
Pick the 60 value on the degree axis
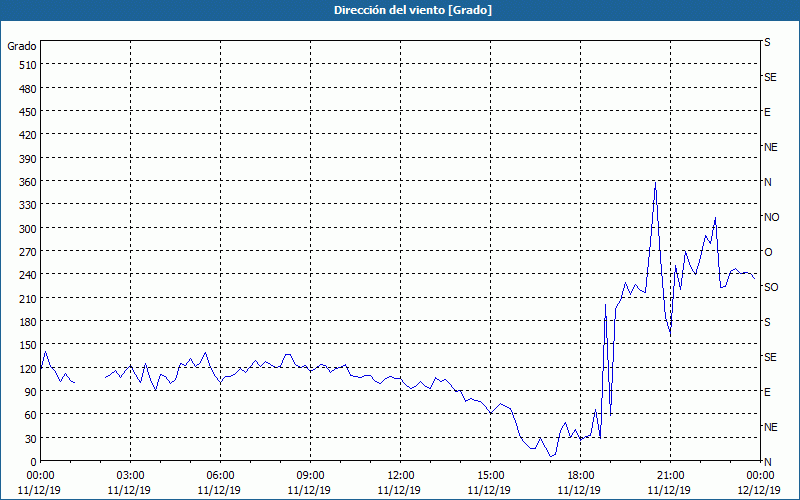point(31,415)
